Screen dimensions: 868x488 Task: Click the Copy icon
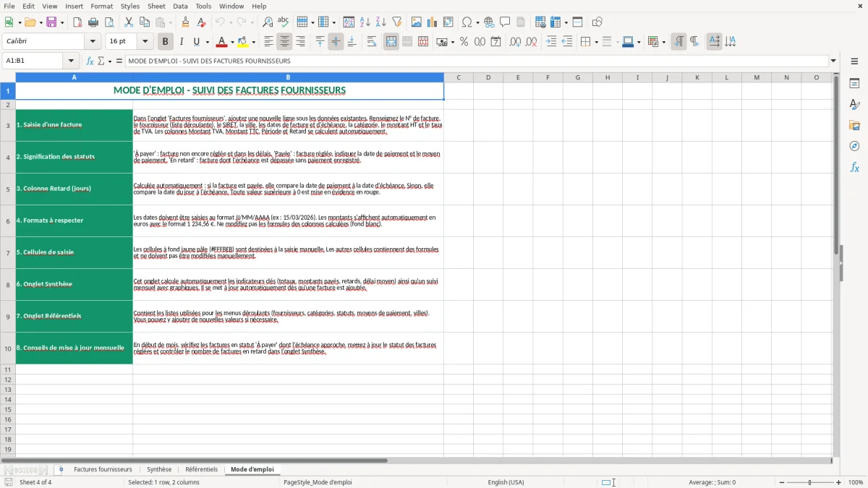coord(145,22)
